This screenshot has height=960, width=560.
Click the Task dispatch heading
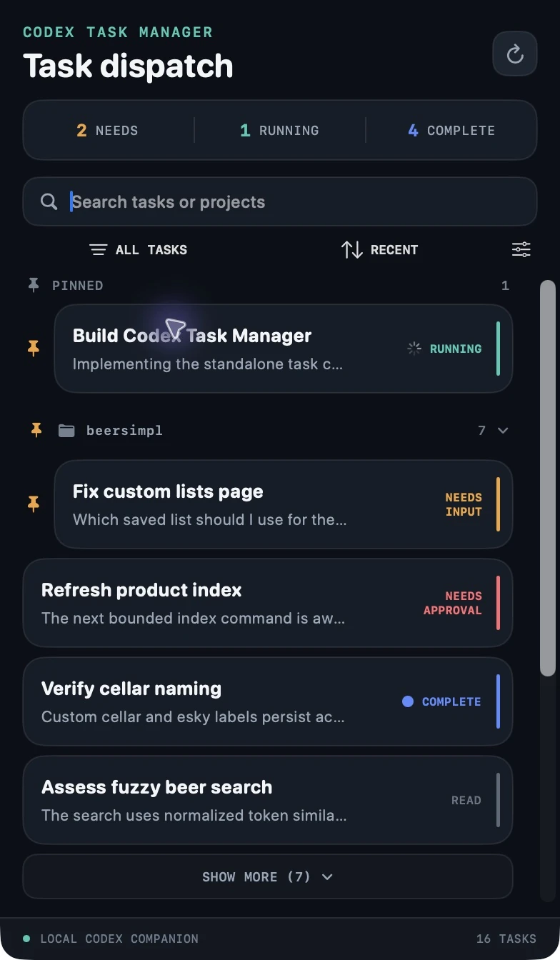(129, 66)
